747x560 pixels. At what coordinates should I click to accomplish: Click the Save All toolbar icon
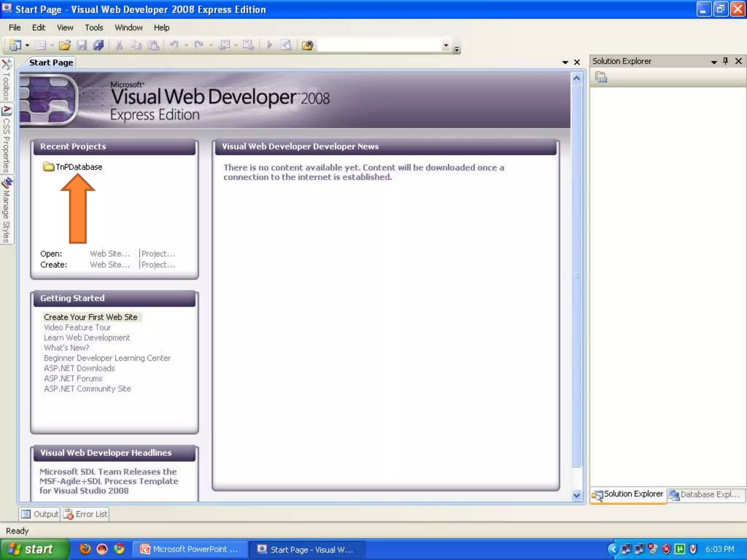click(x=98, y=45)
